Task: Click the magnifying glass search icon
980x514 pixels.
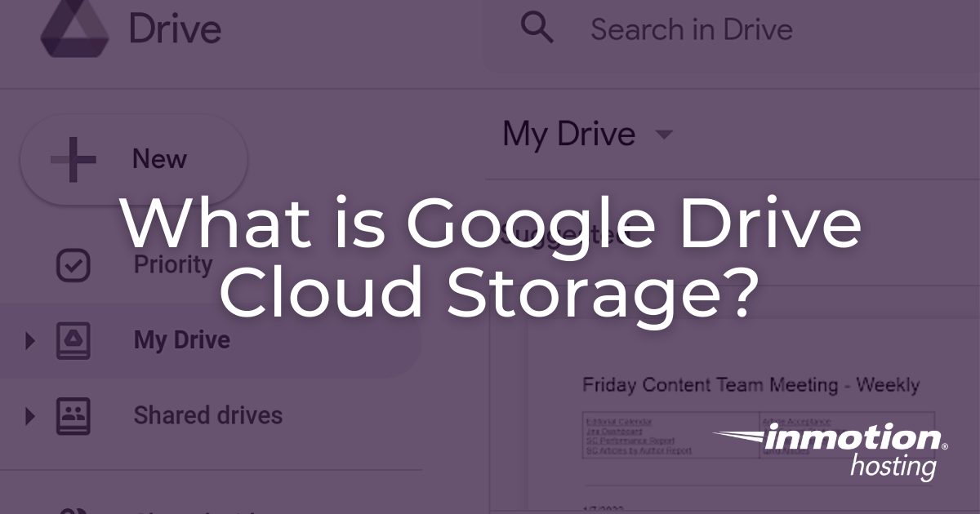Action: (537, 28)
